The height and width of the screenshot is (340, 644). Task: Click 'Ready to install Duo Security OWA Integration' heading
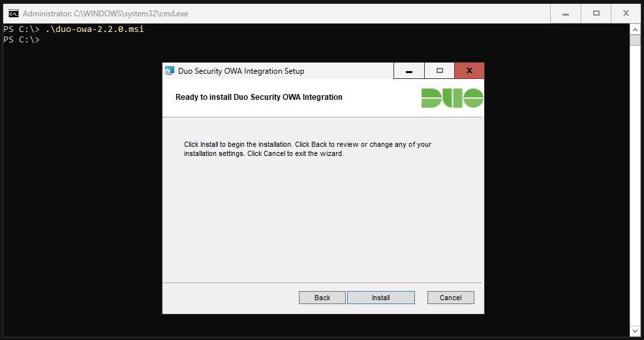pos(259,97)
